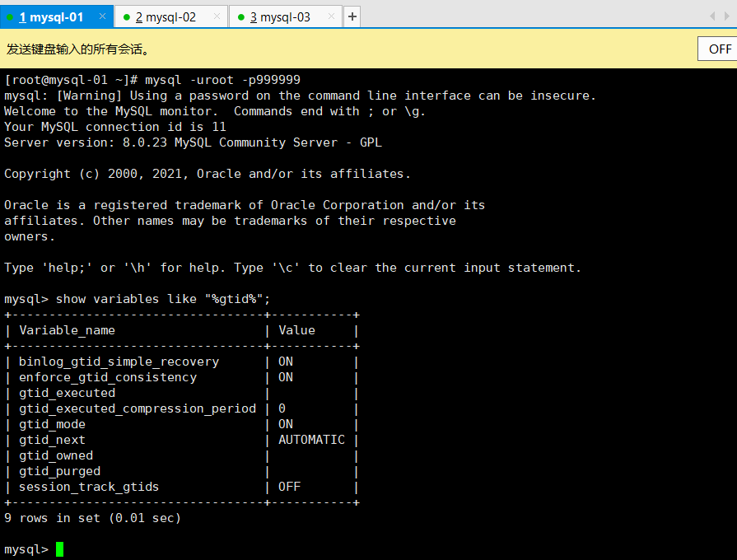Switch to the mysql-03 session tab

(285, 17)
